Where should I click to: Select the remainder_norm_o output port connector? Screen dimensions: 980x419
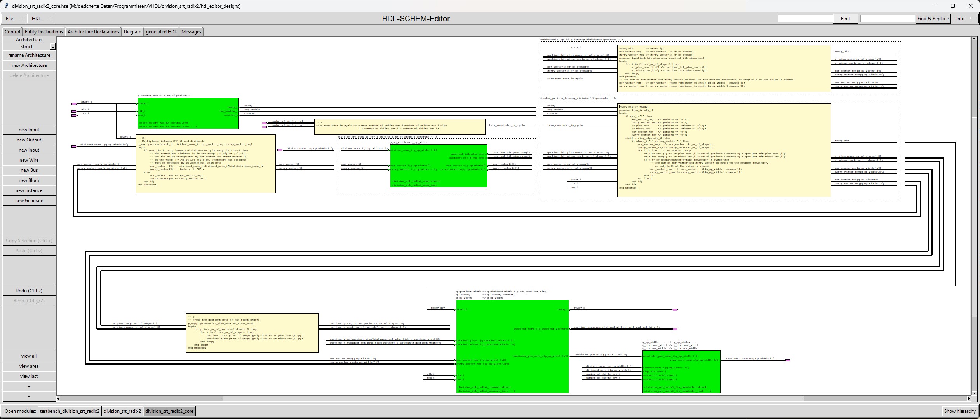(x=787, y=360)
